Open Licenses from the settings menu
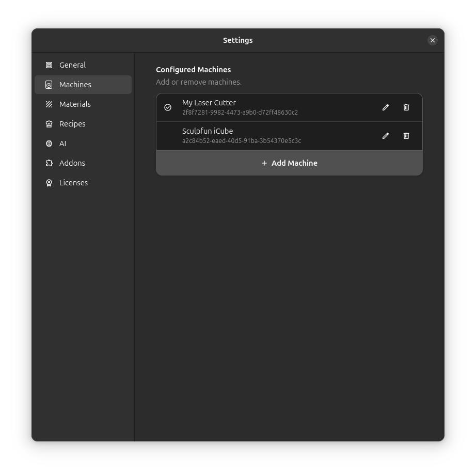The image size is (476, 476). coord(73,182)
